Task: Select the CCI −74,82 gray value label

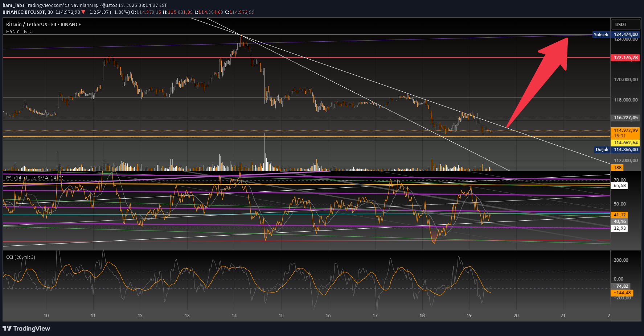Action: (620, 286)
